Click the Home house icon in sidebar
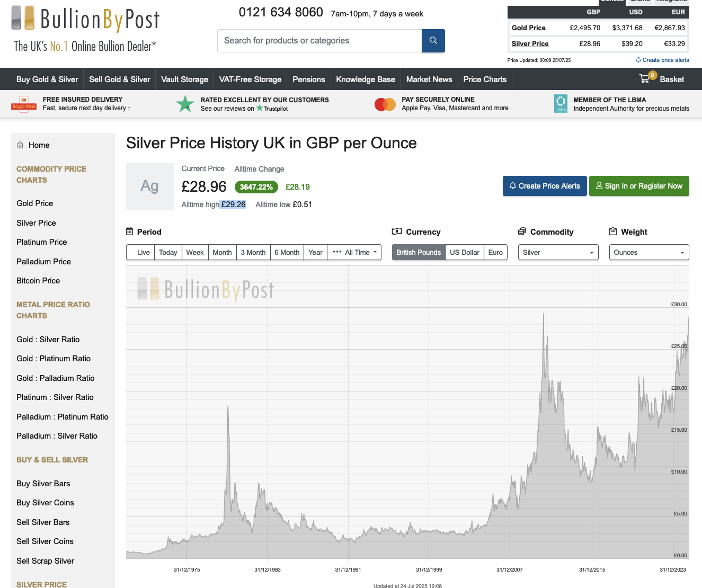Image resolution: width=702 pixels, height=588 pixels. (20, 145)
